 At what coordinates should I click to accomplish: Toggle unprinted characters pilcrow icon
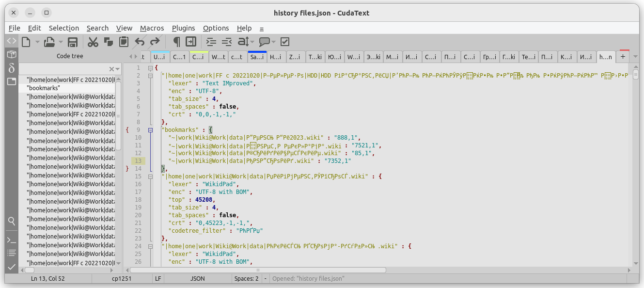pyautogui.click(x=176, y=42)
